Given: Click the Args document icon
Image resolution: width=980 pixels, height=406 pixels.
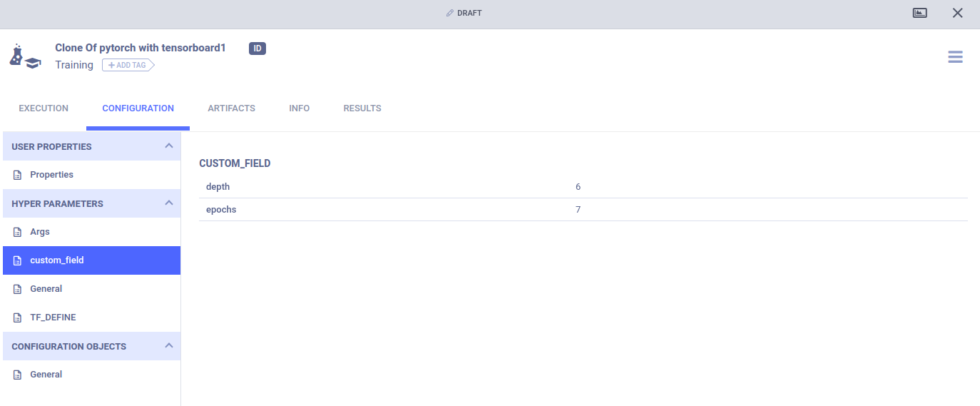Looking at the screenshot, I should click(x=18, y=232).
